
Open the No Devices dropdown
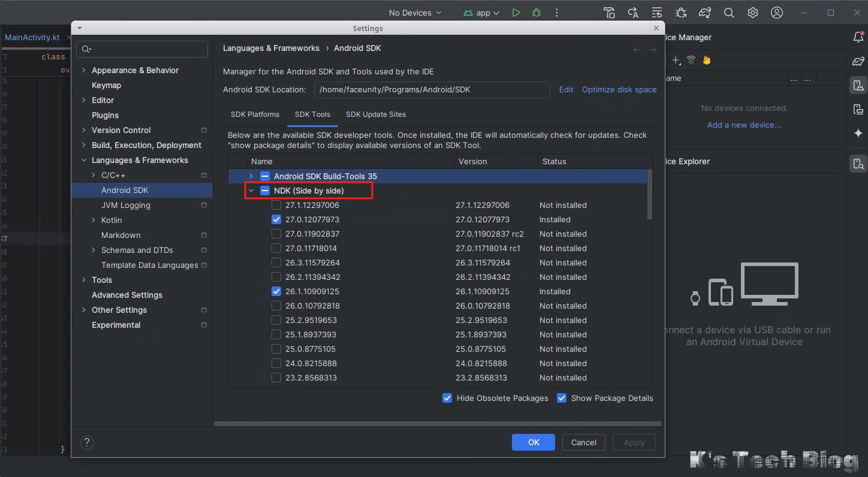(x=415, y=13)
